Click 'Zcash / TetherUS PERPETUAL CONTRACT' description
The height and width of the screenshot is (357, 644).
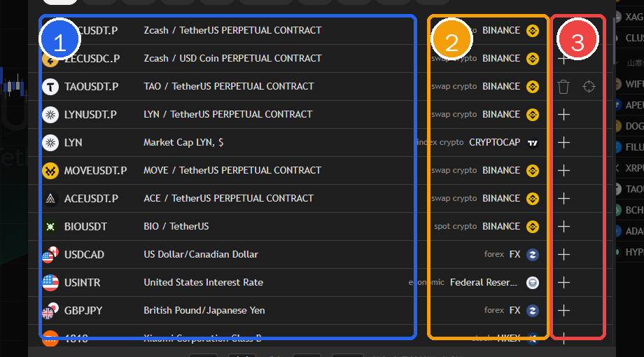click(232, 30)
